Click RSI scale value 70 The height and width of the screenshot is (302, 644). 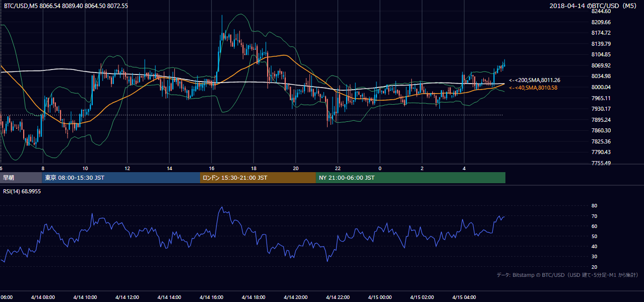tap(594, 216)
